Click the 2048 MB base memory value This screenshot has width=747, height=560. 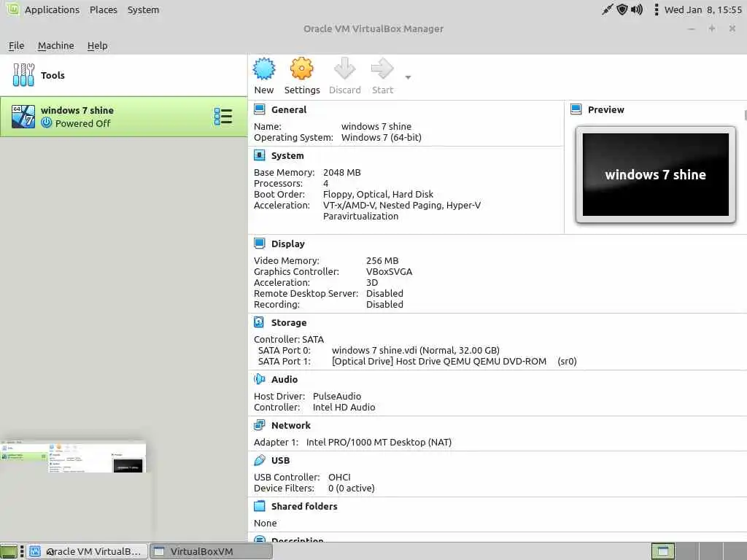point(341,172)
